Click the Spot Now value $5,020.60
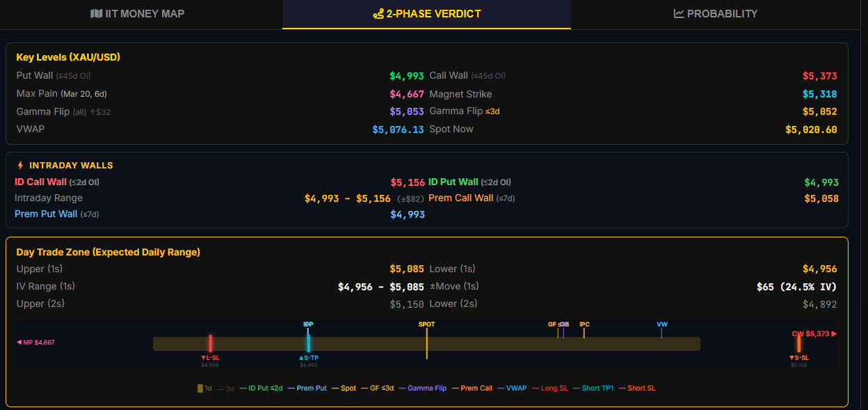Screen dimensions: 868x410 pos(811,129)
